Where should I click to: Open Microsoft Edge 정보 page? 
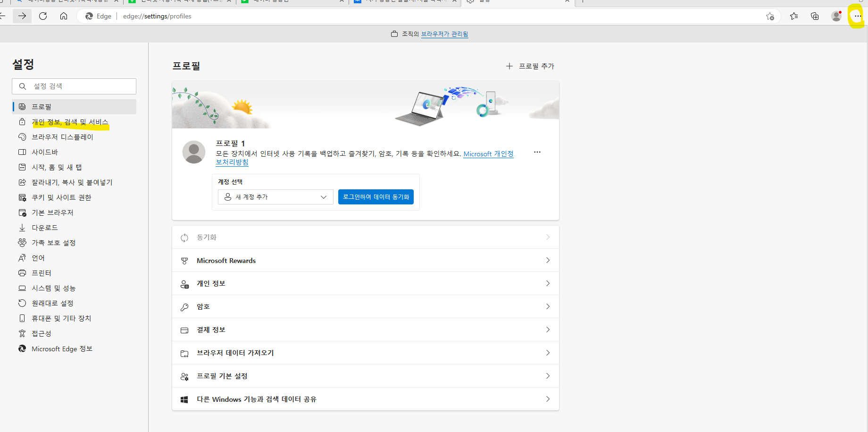(x=75, y=348)
